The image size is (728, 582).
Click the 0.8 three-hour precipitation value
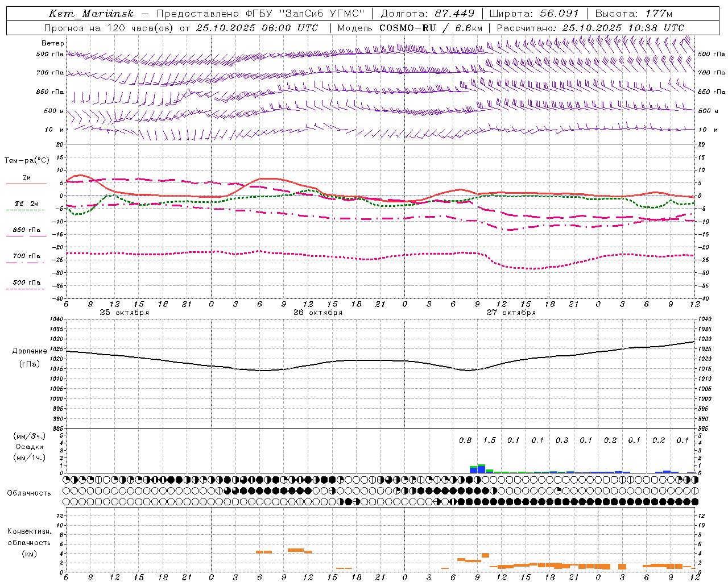coord(465,440)
